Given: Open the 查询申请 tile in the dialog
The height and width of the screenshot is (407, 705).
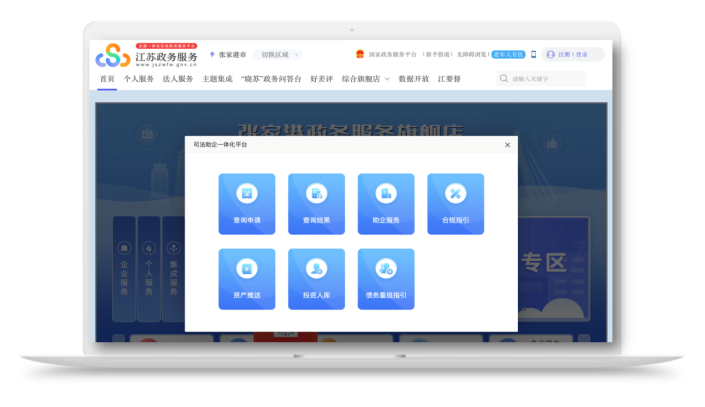Looking at the screenshot, I should [x=246, y=204].
